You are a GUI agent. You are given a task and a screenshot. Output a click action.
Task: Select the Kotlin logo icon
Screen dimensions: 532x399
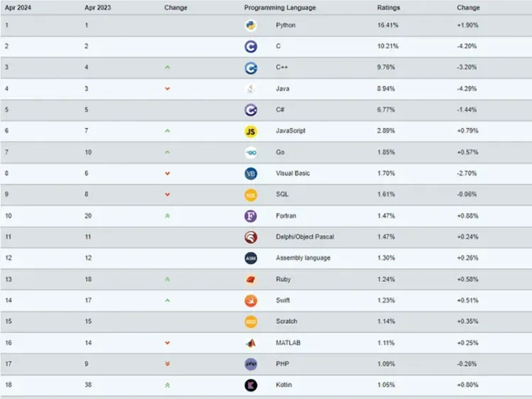(x=250, y=385)
